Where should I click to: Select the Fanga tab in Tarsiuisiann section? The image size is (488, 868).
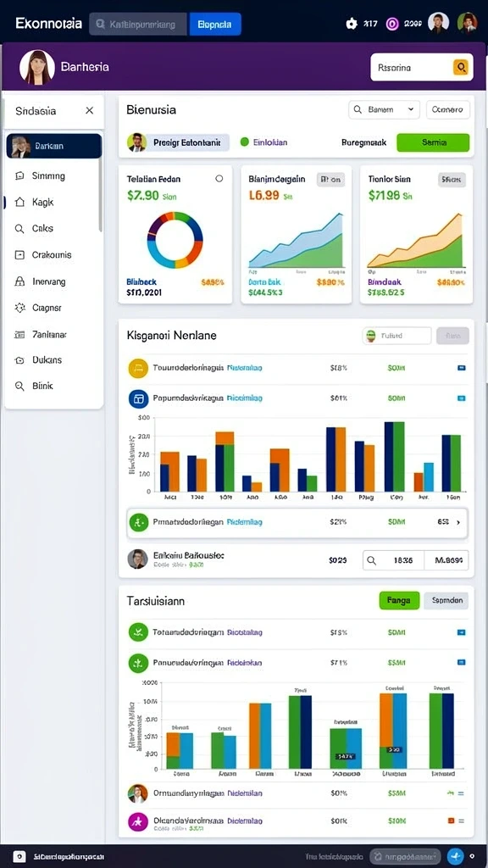click(x=399, y=601)
